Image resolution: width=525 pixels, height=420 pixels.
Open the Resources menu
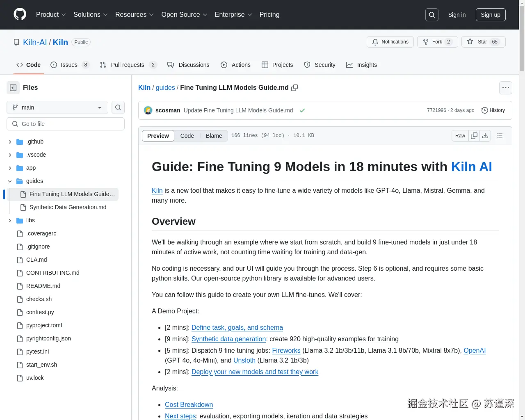pos(135,15)
